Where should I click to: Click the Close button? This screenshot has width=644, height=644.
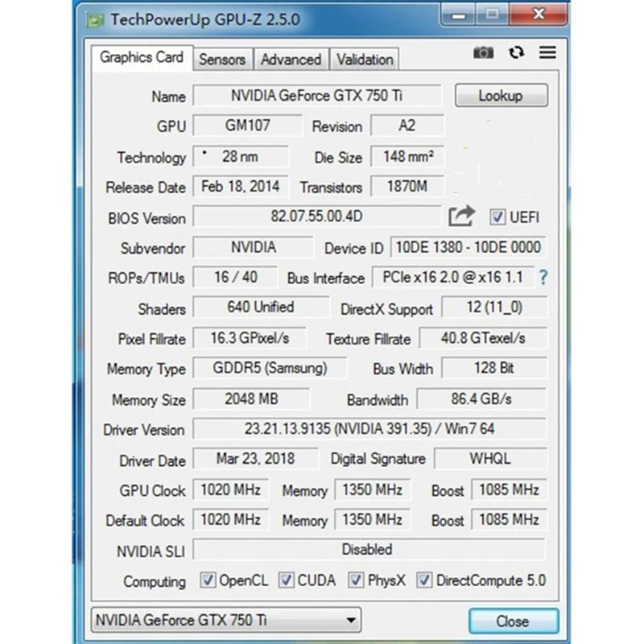tap(514, 621)
